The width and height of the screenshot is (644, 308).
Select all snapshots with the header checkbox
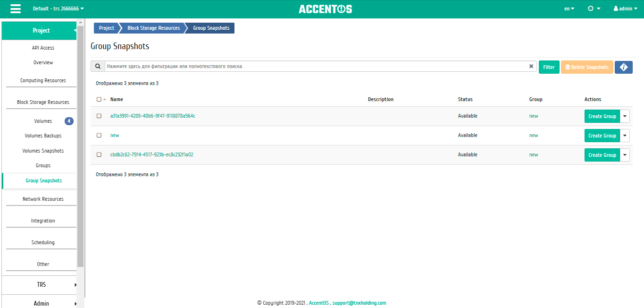[99, 99]
